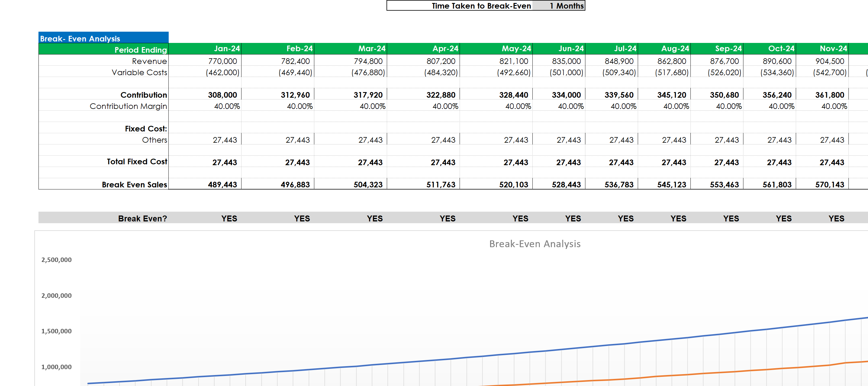
Task: Click the 2,500,000 chart axis label
Action: click(56, 260)
